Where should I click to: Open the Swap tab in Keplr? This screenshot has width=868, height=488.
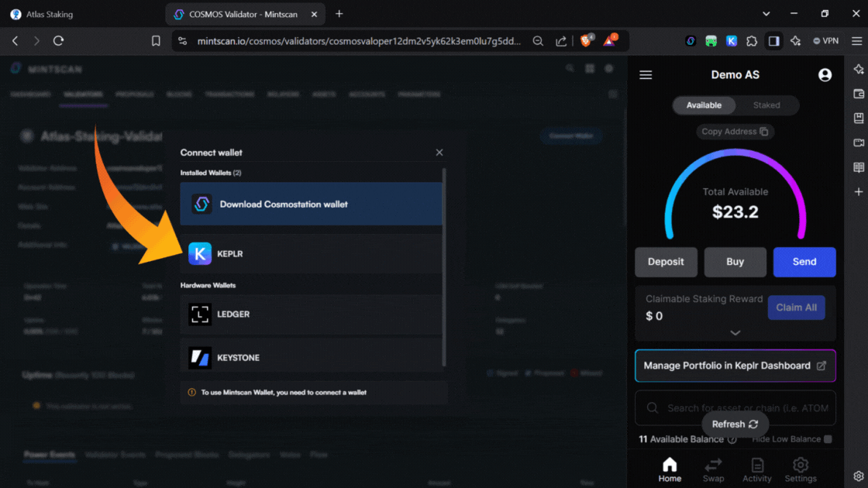pos(713,469)
